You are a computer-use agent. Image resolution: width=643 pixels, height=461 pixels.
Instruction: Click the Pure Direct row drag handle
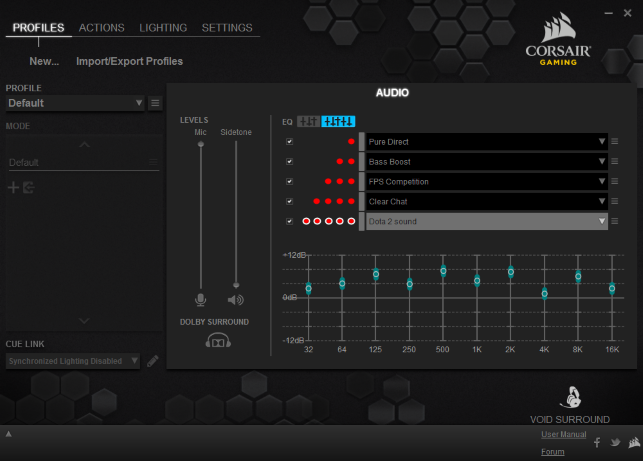click(361, 141)
